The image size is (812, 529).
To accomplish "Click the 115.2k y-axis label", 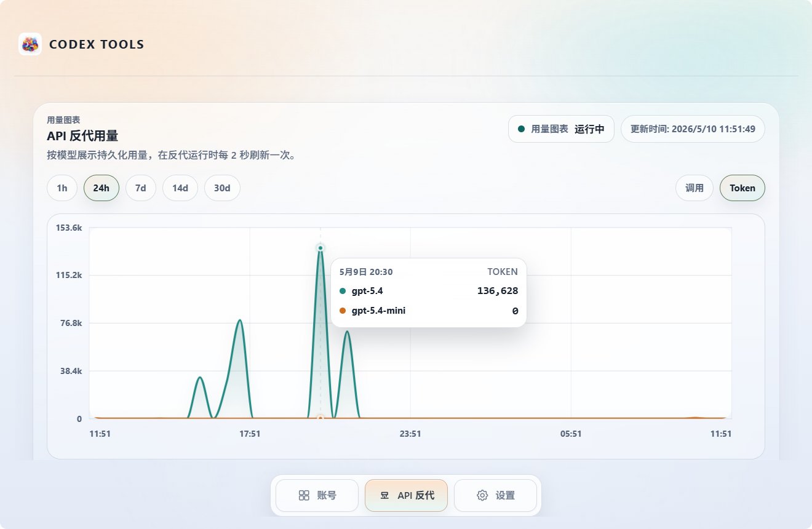I will [x=69, y=275].
